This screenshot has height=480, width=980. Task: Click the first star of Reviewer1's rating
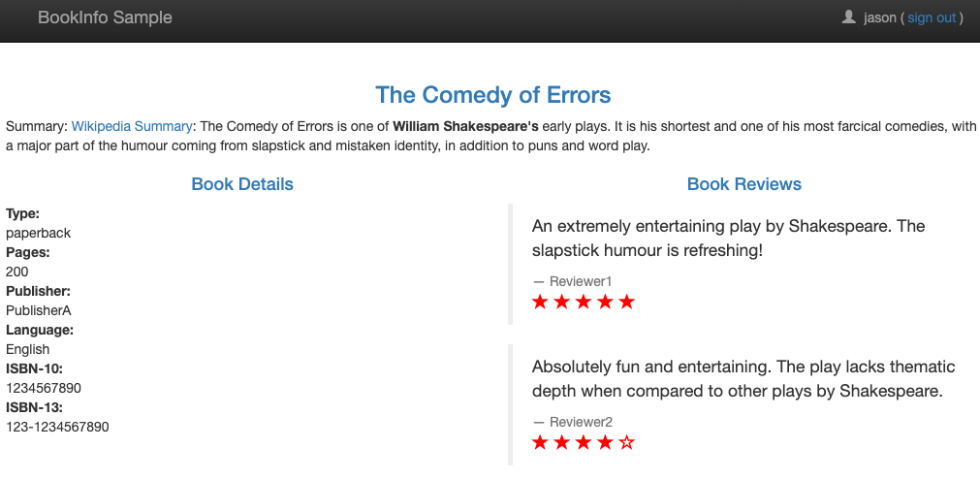[540, 303]
